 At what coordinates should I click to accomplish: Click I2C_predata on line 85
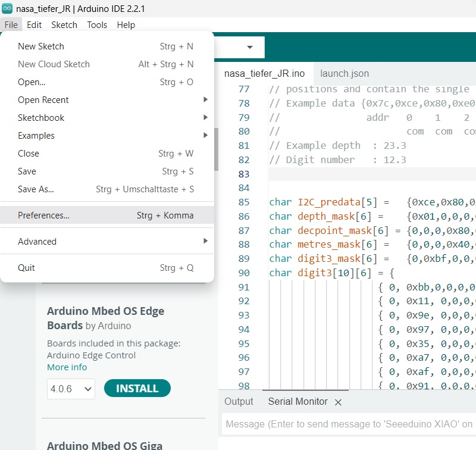pyautogui.click(x=329, y=202)
